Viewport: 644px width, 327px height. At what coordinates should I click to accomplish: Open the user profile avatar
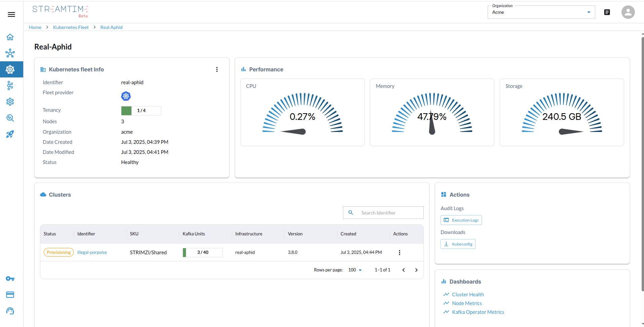pyautogui.click(x=628, y=12)
